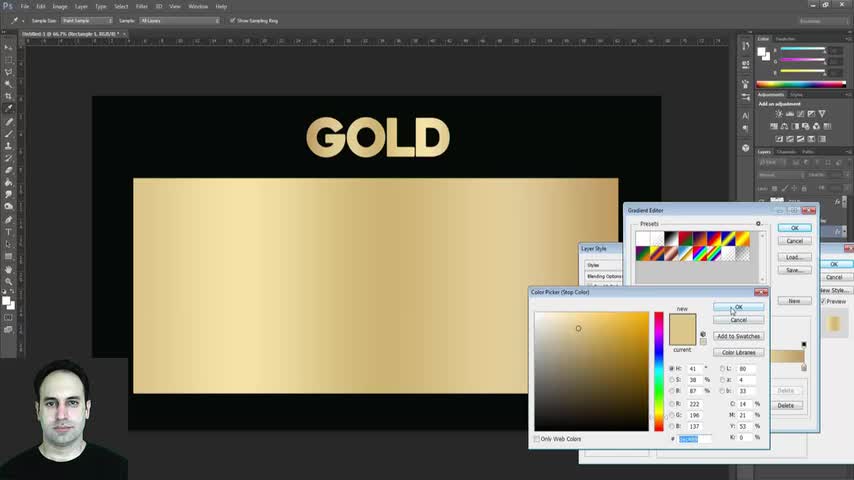Select the Crop tool

tap(8, 96)
